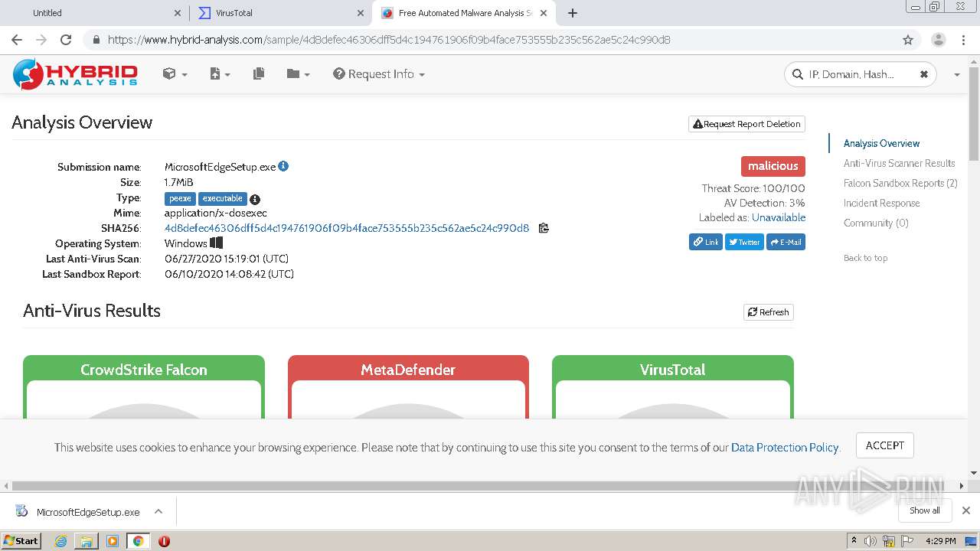Click the Windows logo icon
The image size is (980, 551).
tap(217, 243)
